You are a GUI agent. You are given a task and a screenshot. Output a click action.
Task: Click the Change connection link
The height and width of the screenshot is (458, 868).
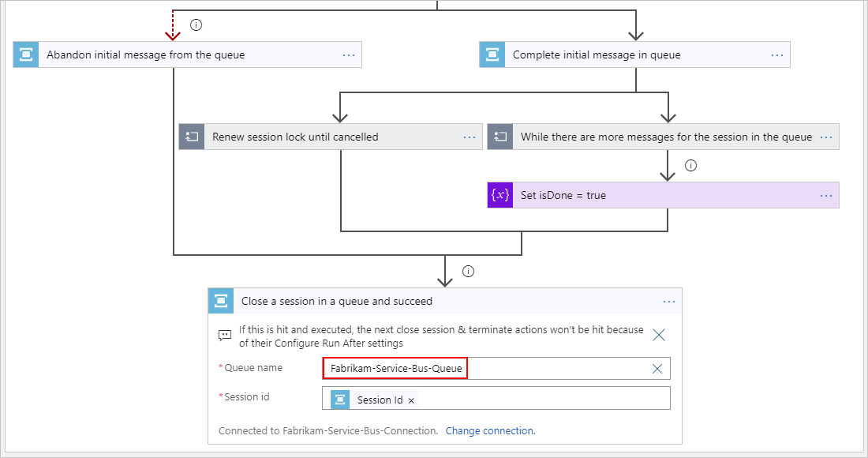coord(490,431)
